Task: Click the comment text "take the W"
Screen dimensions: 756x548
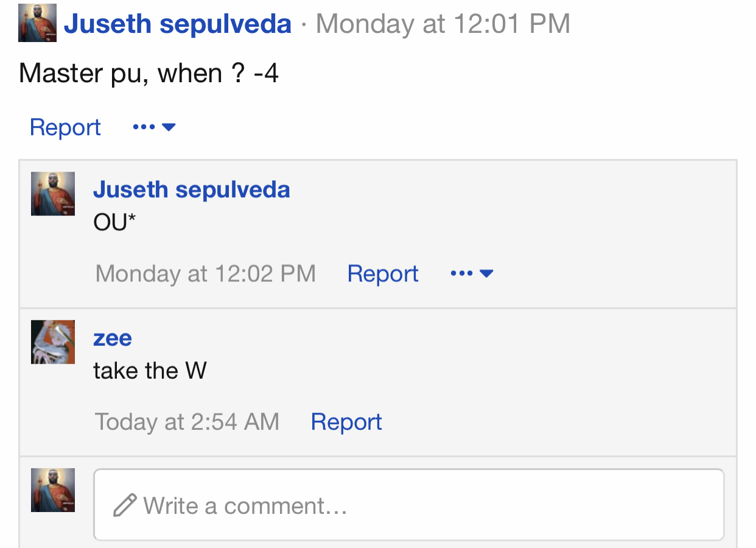Action: pyautogui.click(x=150, y=370)
